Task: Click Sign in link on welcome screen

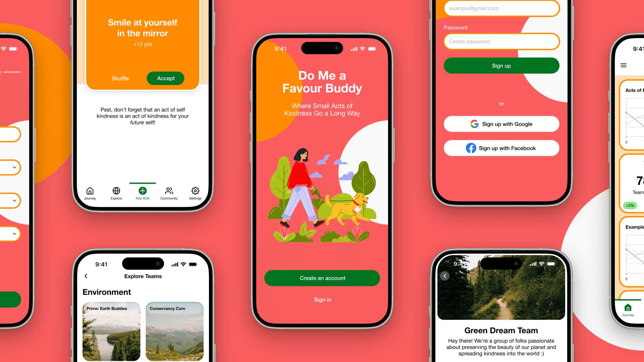Action: coord(322,300)
